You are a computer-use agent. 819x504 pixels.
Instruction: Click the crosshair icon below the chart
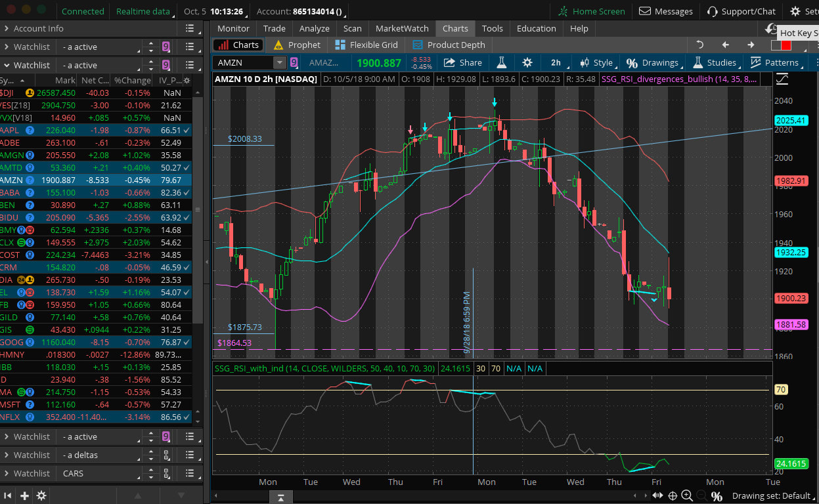coord(673,496)
